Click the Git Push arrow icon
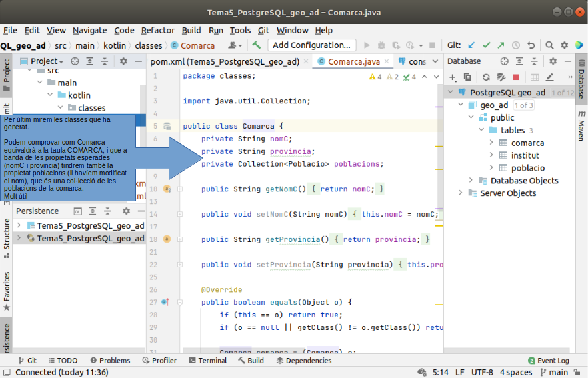Image resolution: width=588 pixels, height=378 pixels. tap(501, 45)
